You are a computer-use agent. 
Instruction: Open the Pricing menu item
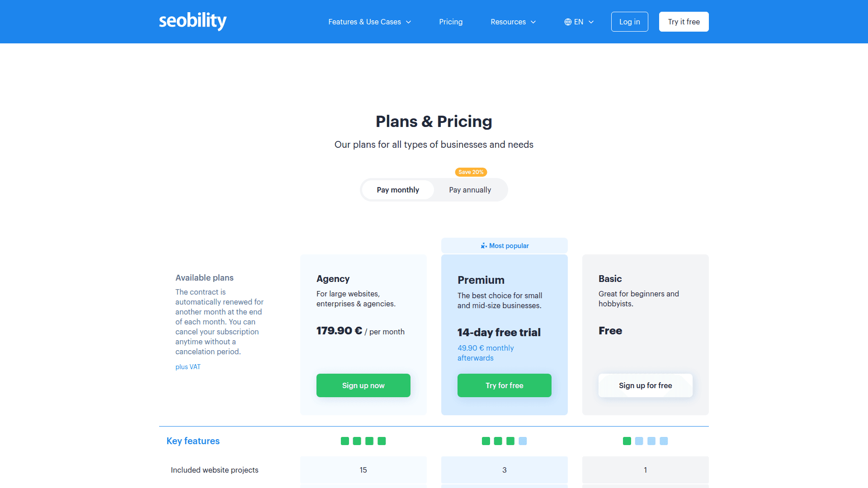pos(451,21)
